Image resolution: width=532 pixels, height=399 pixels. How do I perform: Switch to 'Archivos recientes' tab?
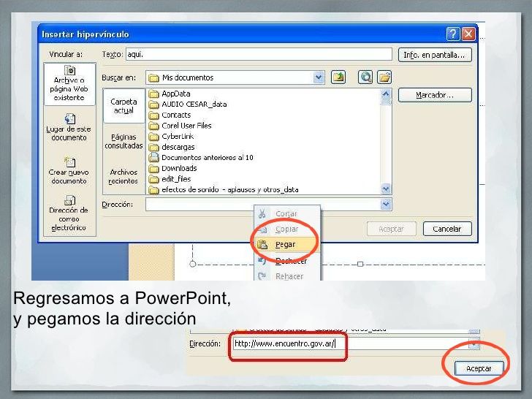pyautogui.click(x=123, y=176)
